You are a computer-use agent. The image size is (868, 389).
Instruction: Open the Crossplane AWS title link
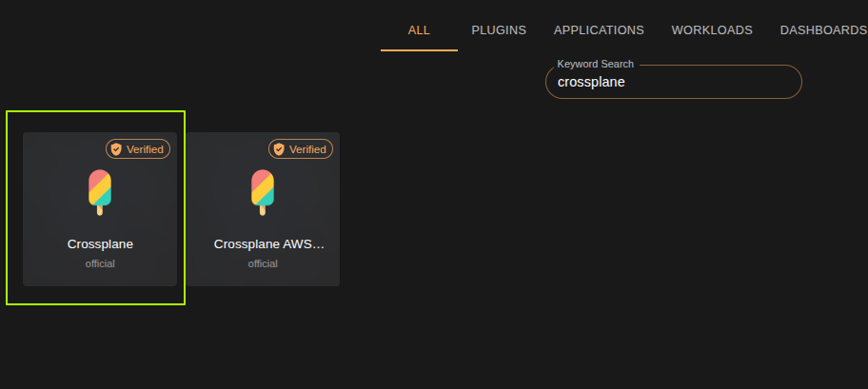pos(268,244)
